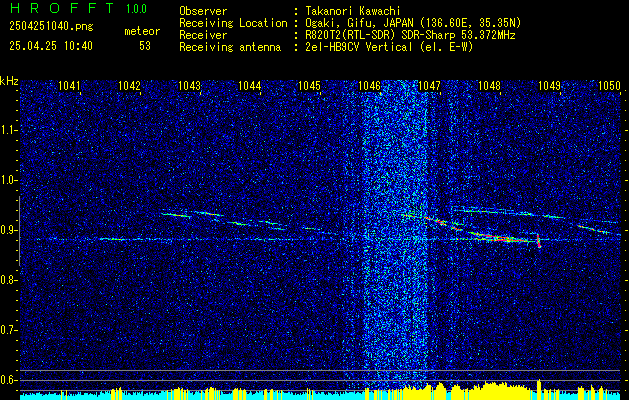This screenshot has width=629, height=400.
Task: Click the red vertical meteor echo near 1049
Action: (539, 241)
